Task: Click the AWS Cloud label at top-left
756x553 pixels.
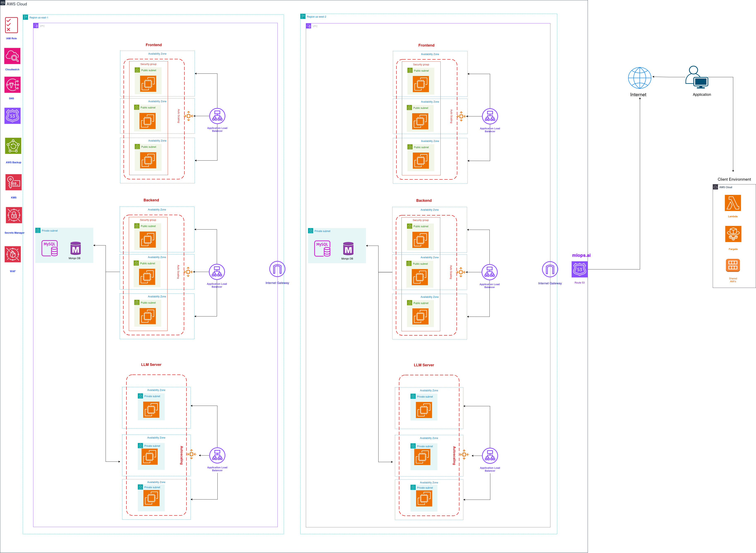Action: coord(17,4)
